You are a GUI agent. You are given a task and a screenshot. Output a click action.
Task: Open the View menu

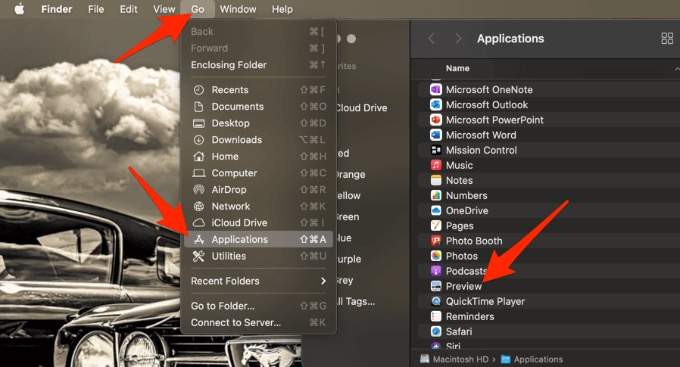(x=164, y=9)
